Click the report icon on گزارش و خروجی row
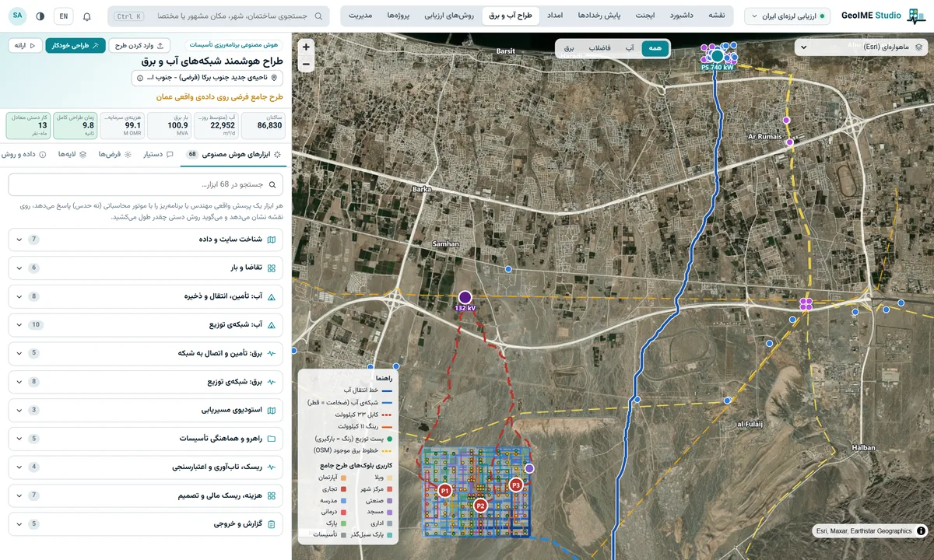 click(272, 524)
